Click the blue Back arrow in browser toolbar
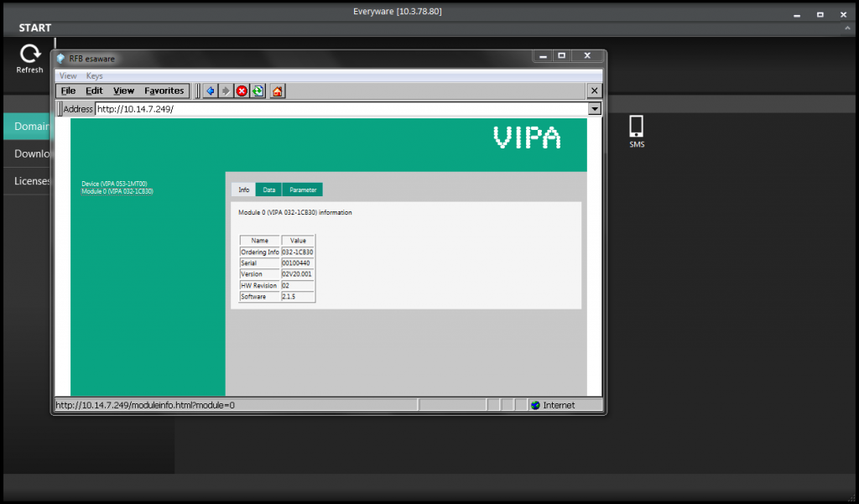 pyautogui.click(x=211, y=91)
